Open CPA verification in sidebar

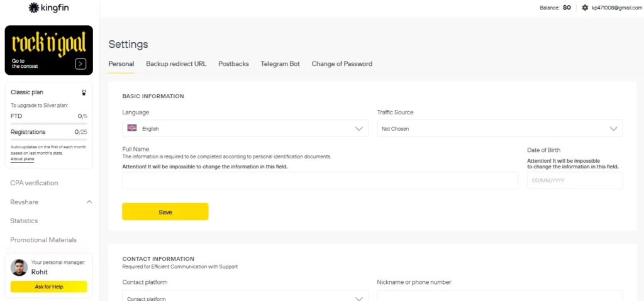click(34, 183)
